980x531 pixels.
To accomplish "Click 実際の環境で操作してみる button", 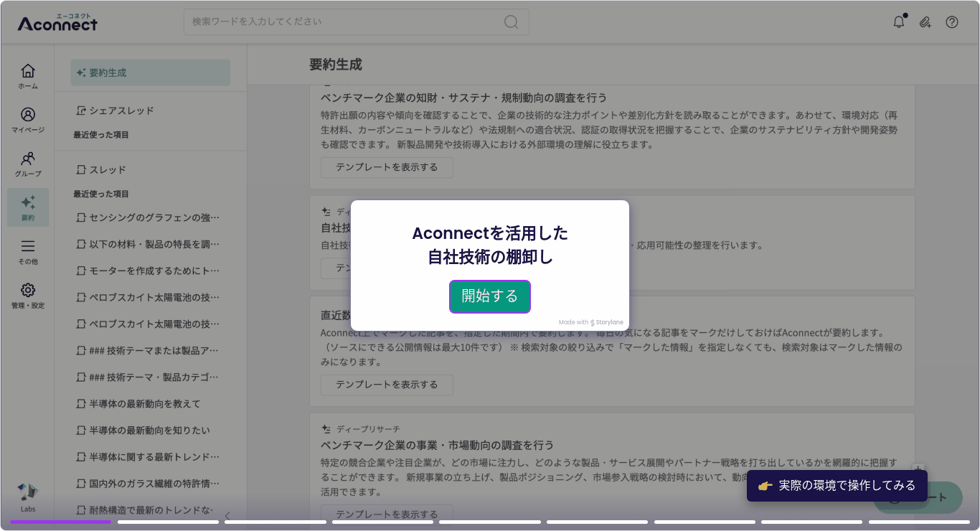I will 837,485.
